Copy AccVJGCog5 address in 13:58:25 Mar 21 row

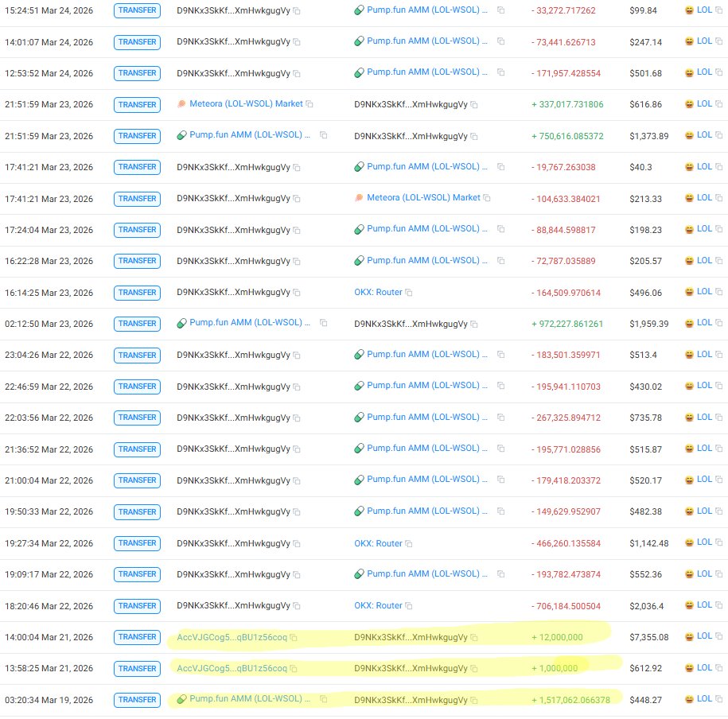point(294,668)
